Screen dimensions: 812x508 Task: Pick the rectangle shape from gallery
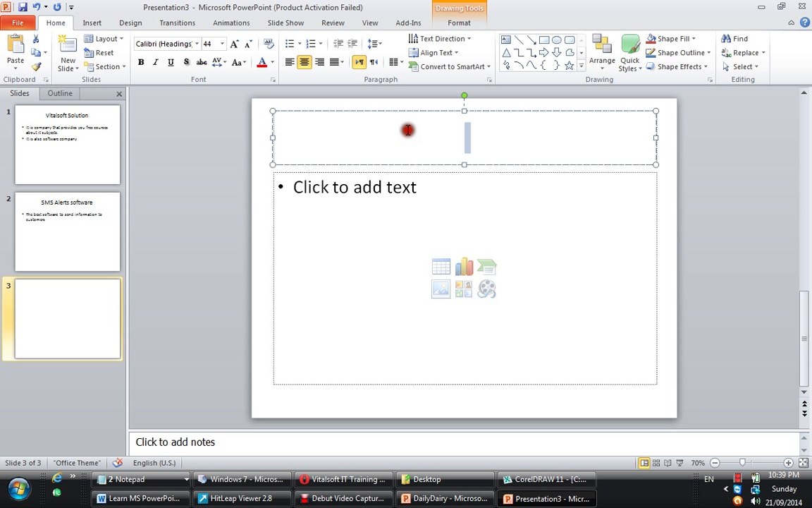543,40
